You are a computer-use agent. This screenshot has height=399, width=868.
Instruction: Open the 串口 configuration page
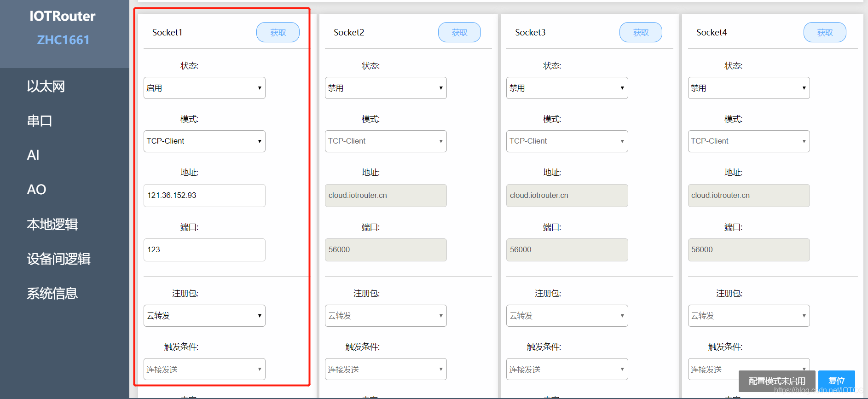pos(39,121)
